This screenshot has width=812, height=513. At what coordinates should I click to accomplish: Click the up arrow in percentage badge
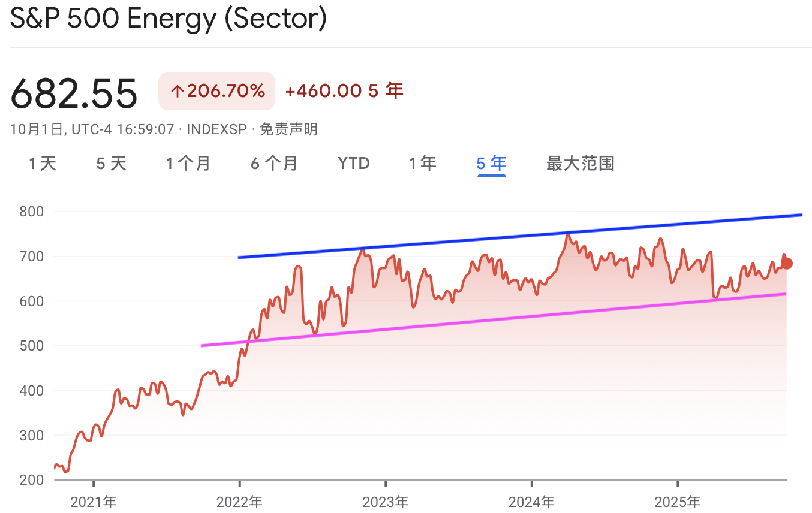177,92
